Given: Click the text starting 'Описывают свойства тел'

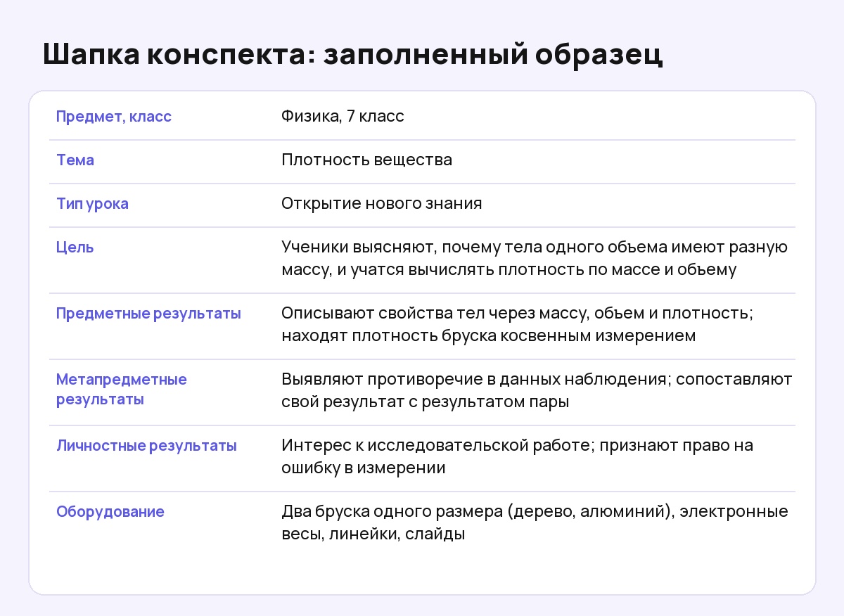Looking at the screenshot, I should click(x=518, y=324).
